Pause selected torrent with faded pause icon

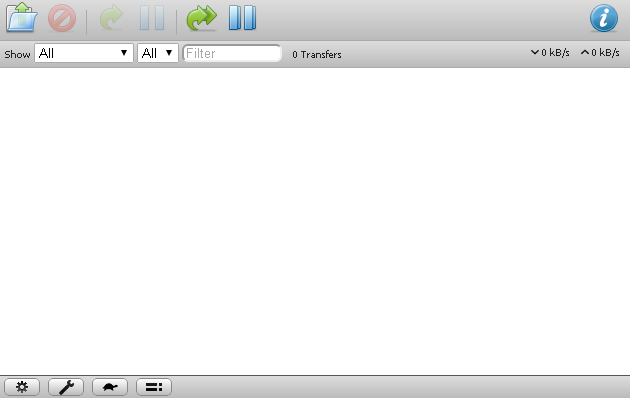point(152,18)
